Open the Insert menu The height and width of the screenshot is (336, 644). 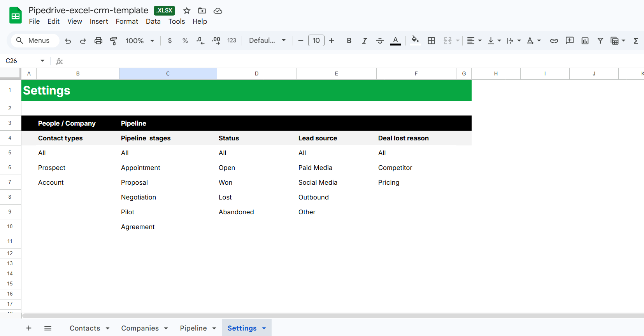(99, 21)
